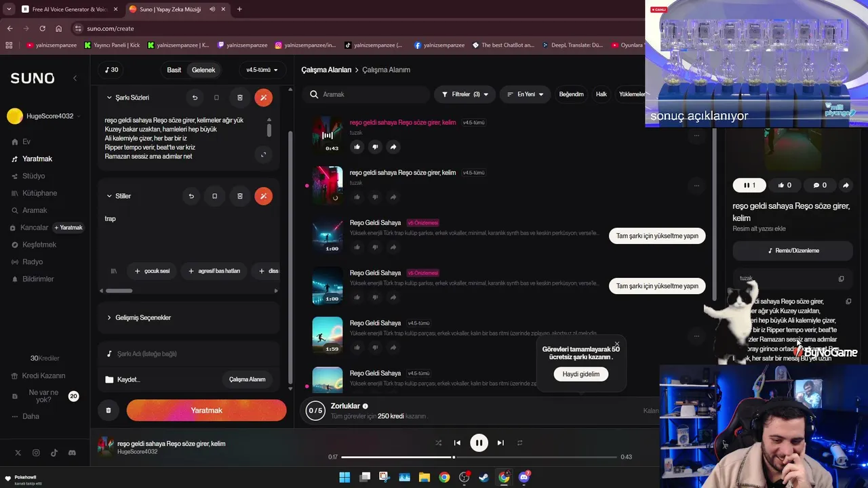Click Haydi gidelim button
Image resolution: width=868 pixels, height=488 pixels.
point(581,374)
